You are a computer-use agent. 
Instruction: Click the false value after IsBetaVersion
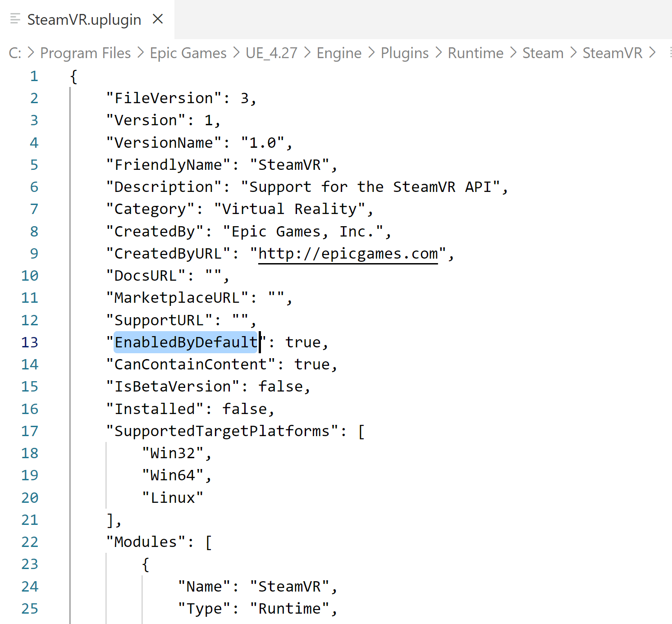pyautogui.click(x=280, y=387)
